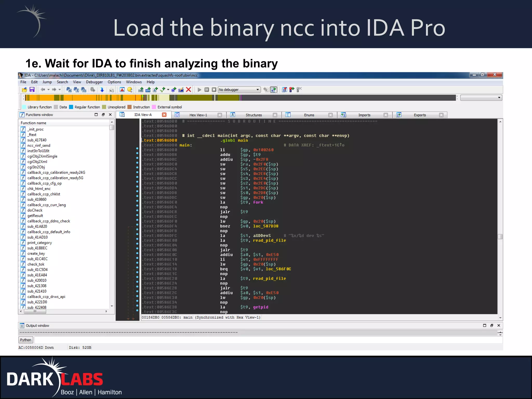Viewport: 532px width, 399px height.
Task: Click the red warning triangle icon
Action: click(122, 90)
